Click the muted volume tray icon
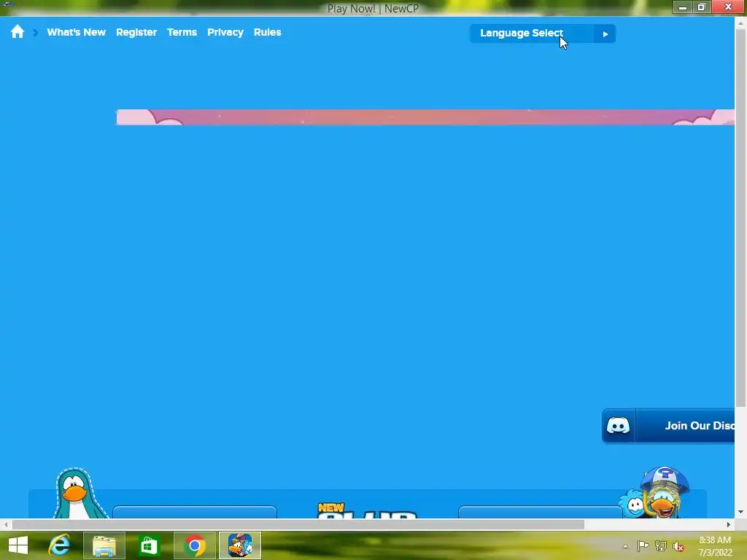Screen dimensions: 747x560 (x=678, y=546)
